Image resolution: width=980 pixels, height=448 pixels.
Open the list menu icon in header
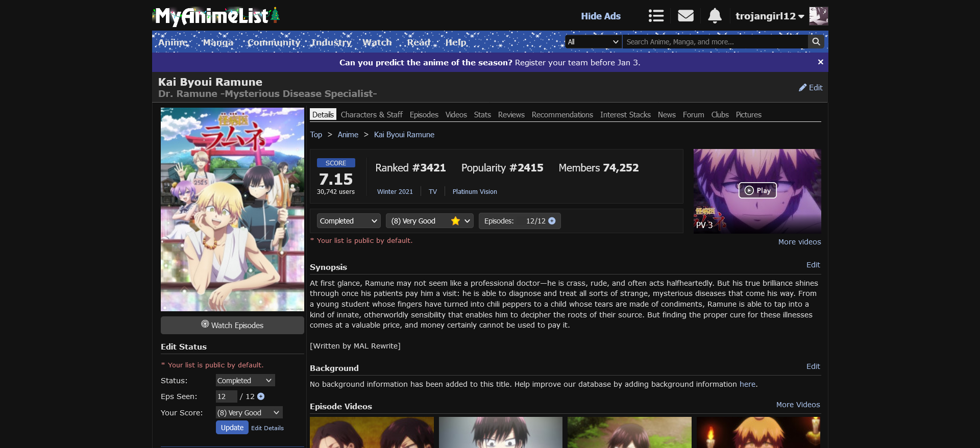(x=656, y=16)
